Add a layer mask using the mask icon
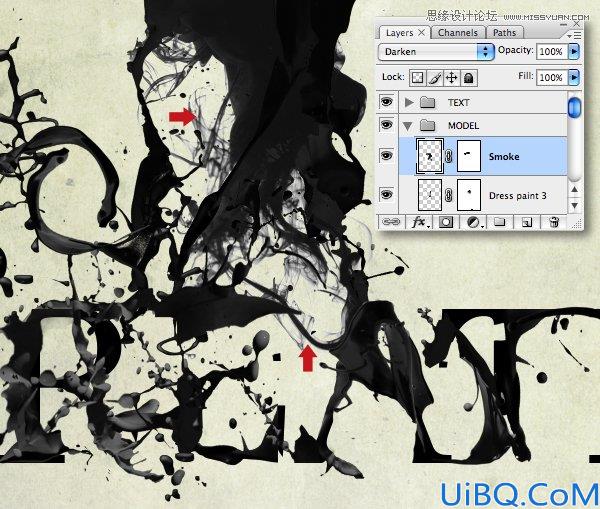This screenshot has height=509, width=600. tap(446, 222)
